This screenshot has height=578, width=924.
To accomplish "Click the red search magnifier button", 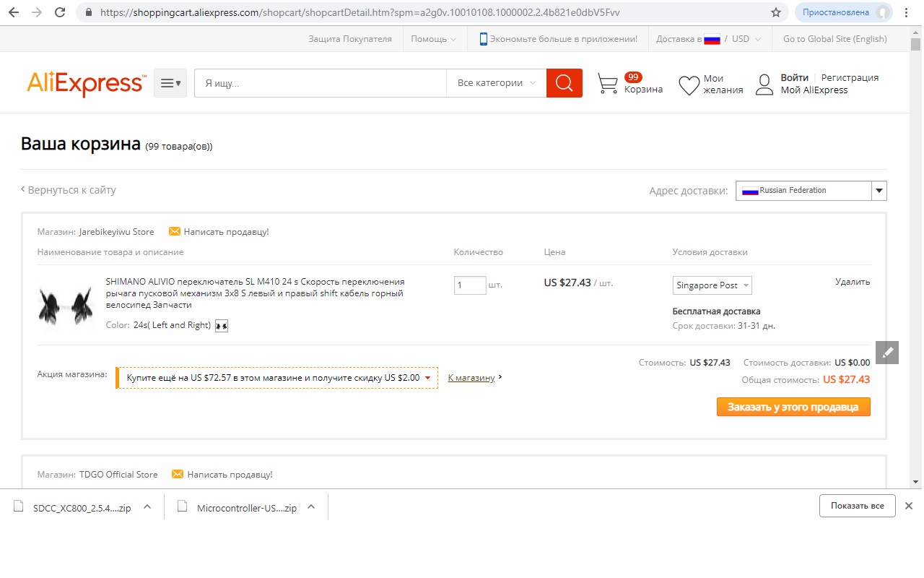I will (565, 83).
